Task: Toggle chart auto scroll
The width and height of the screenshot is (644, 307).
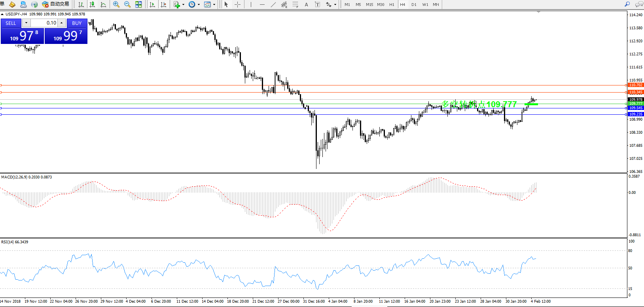Action: [152, 4]
